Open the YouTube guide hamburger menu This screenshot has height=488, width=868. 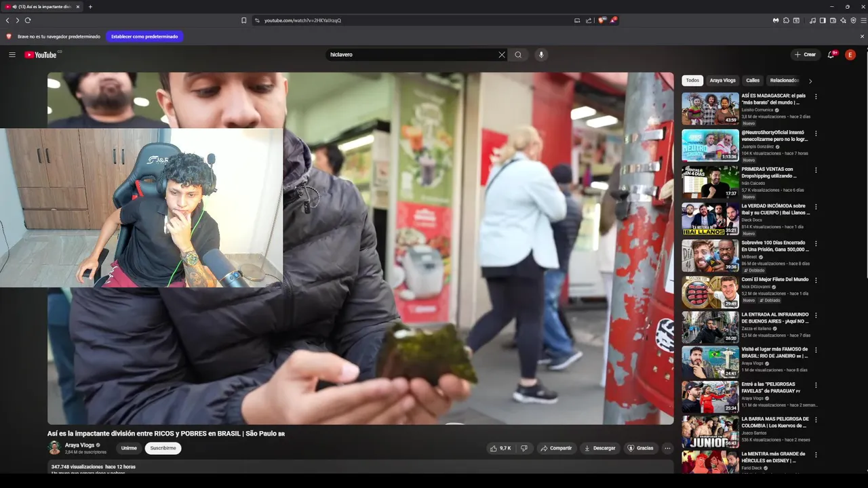click(x=12, y=54)
